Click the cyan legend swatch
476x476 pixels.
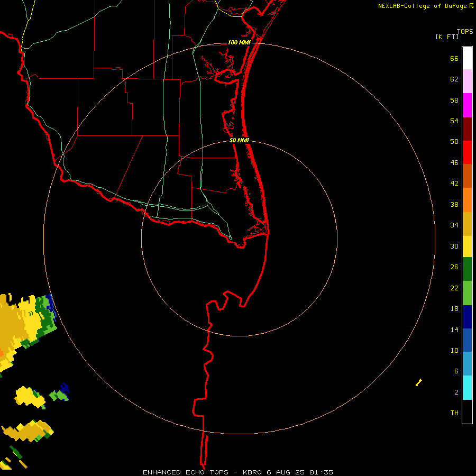(467, 388)
